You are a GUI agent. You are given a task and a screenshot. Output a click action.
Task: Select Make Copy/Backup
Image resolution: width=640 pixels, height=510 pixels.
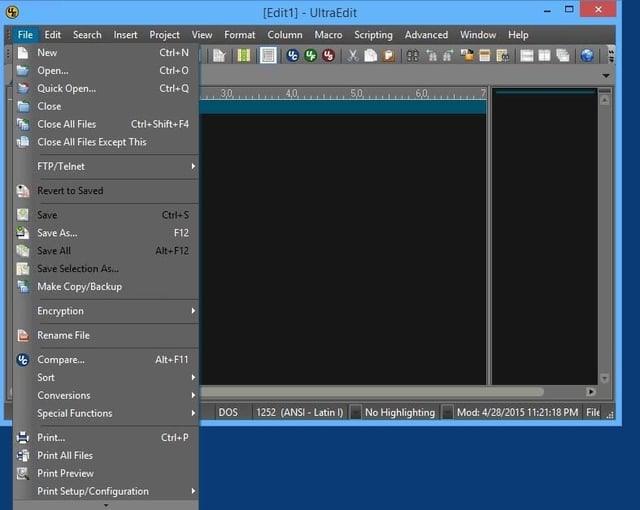(106, 286)
